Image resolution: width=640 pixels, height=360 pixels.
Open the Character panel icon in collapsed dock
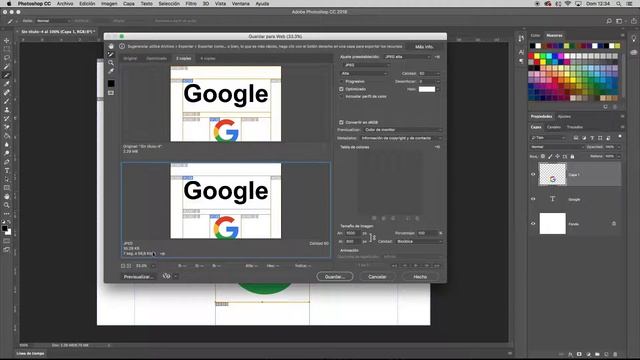[x=521, y=52]
